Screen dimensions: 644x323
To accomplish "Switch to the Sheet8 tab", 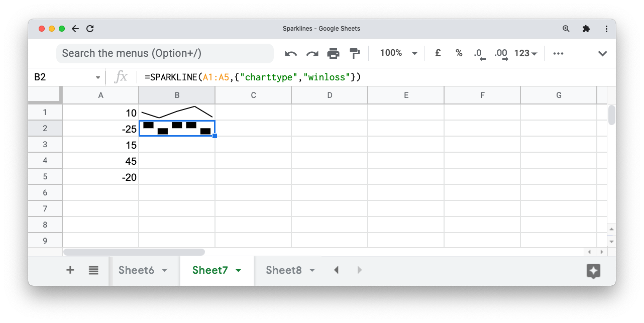I will point(284,270).
